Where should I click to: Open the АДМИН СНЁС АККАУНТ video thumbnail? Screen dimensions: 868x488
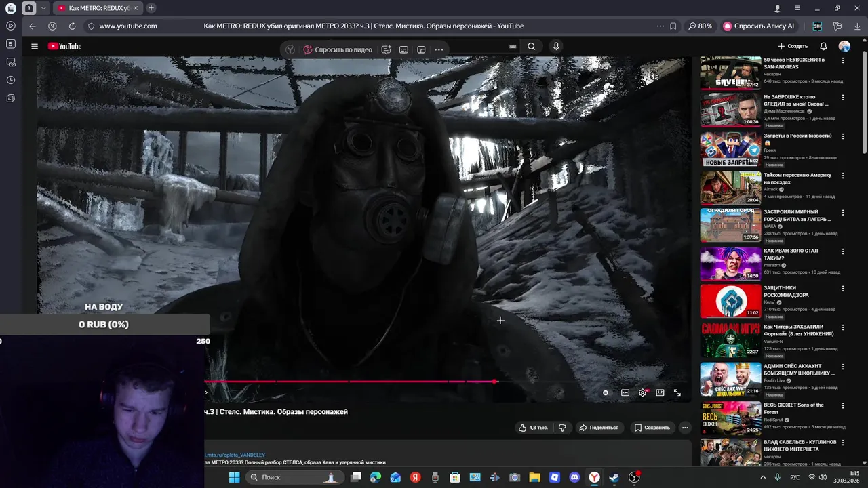tap(730, 379)
